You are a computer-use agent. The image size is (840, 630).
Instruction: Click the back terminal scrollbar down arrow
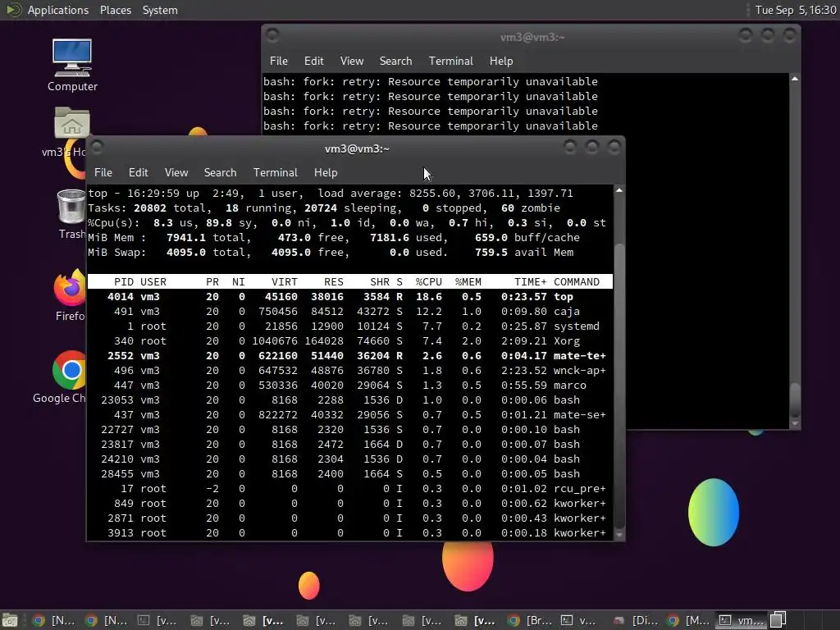click(x=795, y=423)
